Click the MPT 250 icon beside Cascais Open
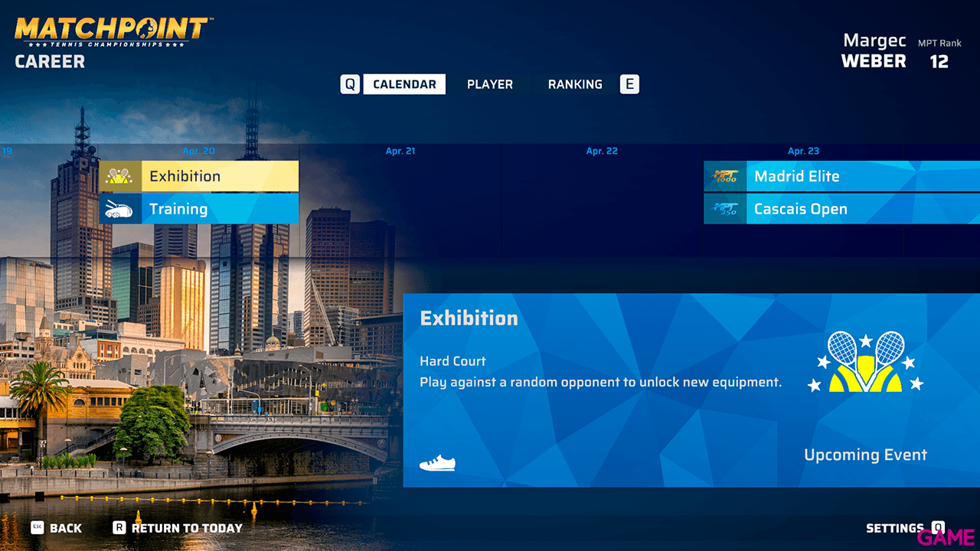980x551 pixels. tap(724, 209)
